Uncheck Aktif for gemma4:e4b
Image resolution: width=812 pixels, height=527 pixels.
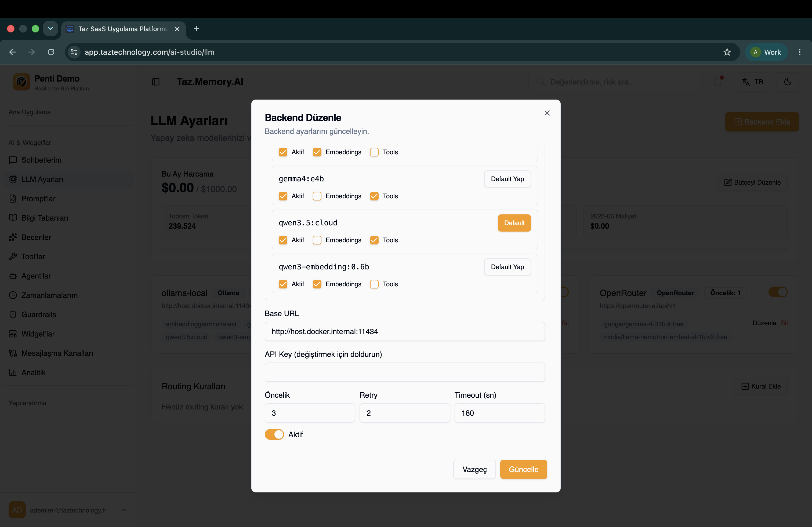coord(283,196)
